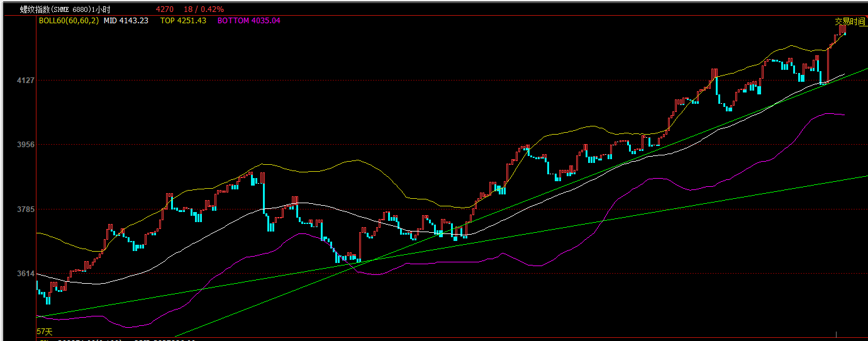Click the latest price 4270 in header
This screenshot has height=341, width=868.
165,9
